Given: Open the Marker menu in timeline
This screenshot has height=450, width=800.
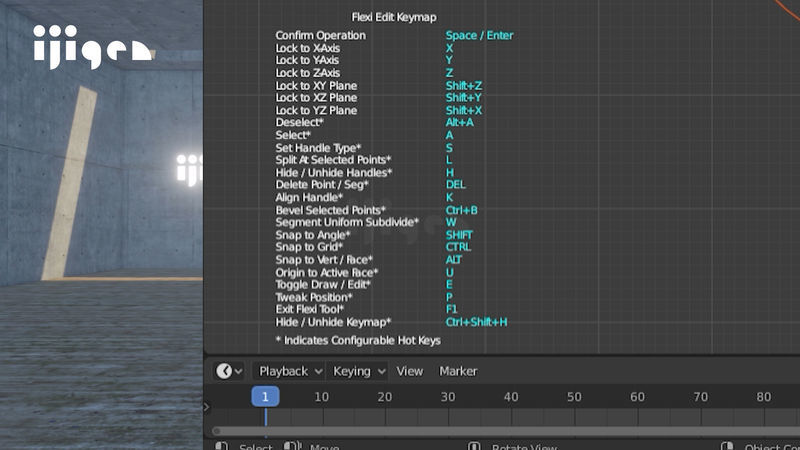Looking at the screenshot, I should click(x=458, y=371).
